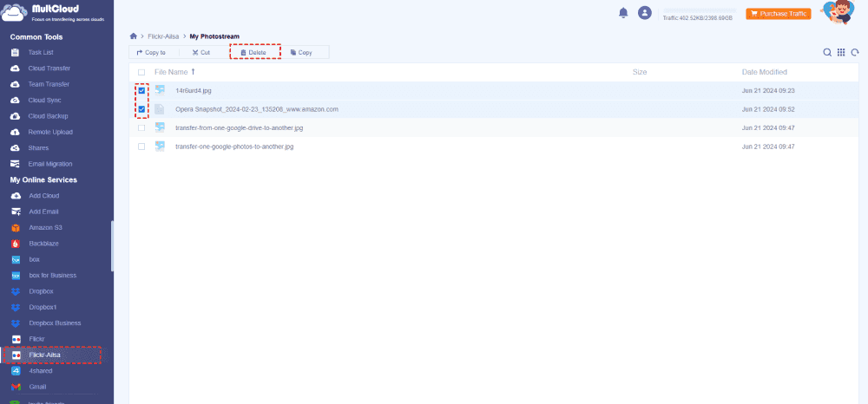The image size is (868, 404).
Task: Click My Photostream in breadcrumb
Action: click(x=214, y=36)
